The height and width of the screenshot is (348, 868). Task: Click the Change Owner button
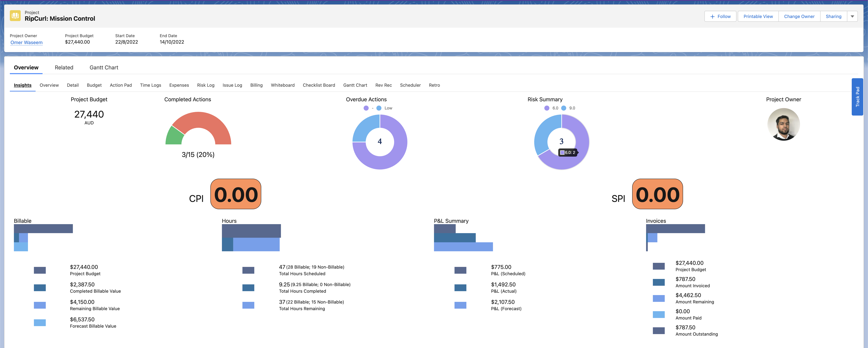[x=799, y=16]
